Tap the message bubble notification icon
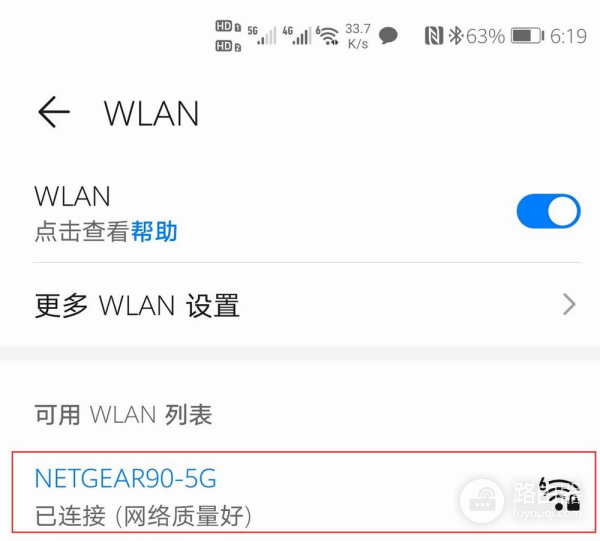Screen dimensions: 600x541 tap(388, 36)
